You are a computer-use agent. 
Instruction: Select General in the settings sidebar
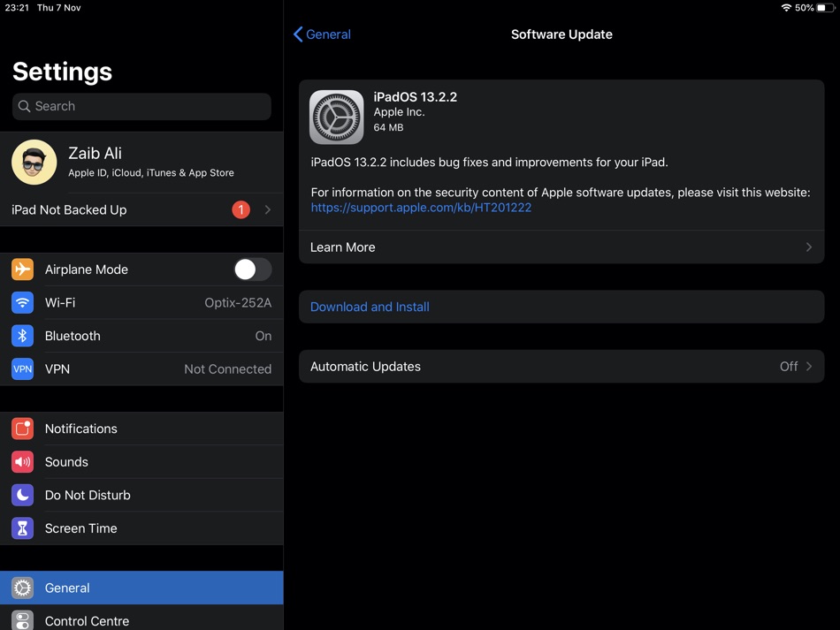[141, 588]
